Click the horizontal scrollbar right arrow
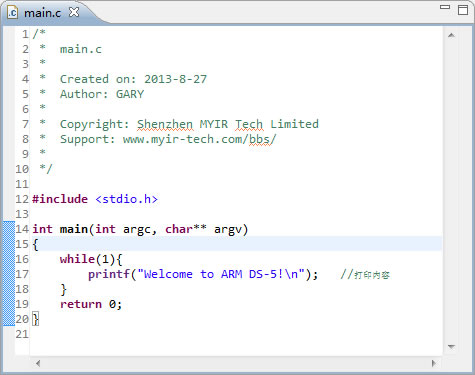This screenshot has width=475, height=375. [433, 363]
